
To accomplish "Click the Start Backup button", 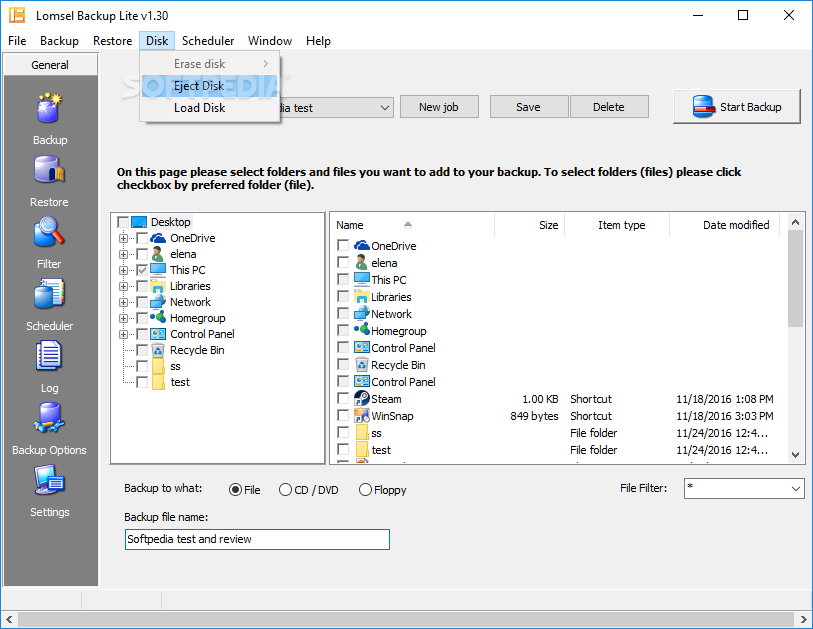I will coord(736,107).
